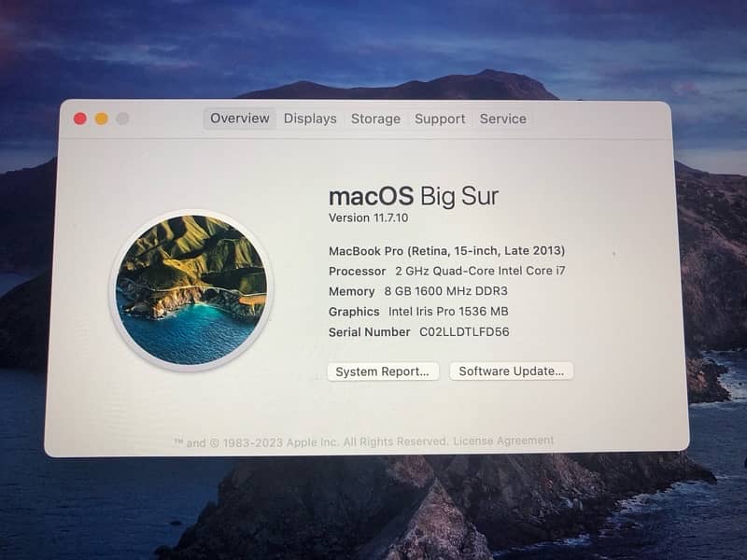Check for updates with Software Update button
This screenshot has width=747, height=560.
coord(511,371)
